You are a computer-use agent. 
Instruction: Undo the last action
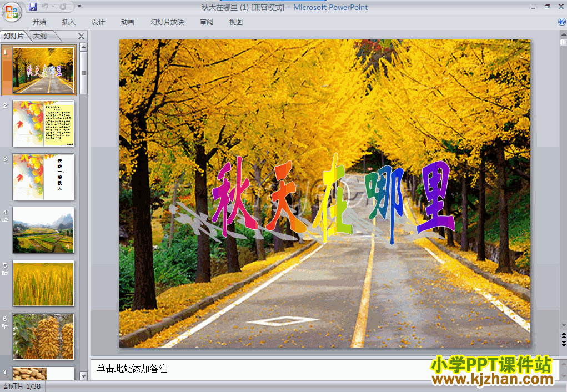point(45,7)
